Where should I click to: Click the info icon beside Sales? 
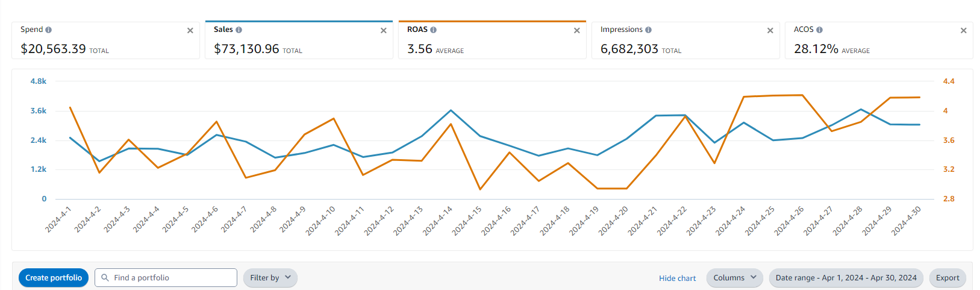pyautogui.click(x=239, y=30)
